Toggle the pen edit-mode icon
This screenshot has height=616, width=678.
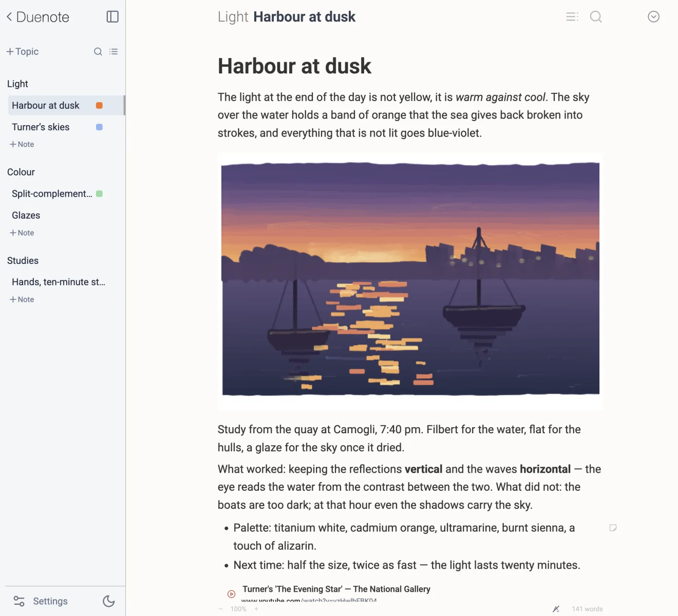(556, 609)
